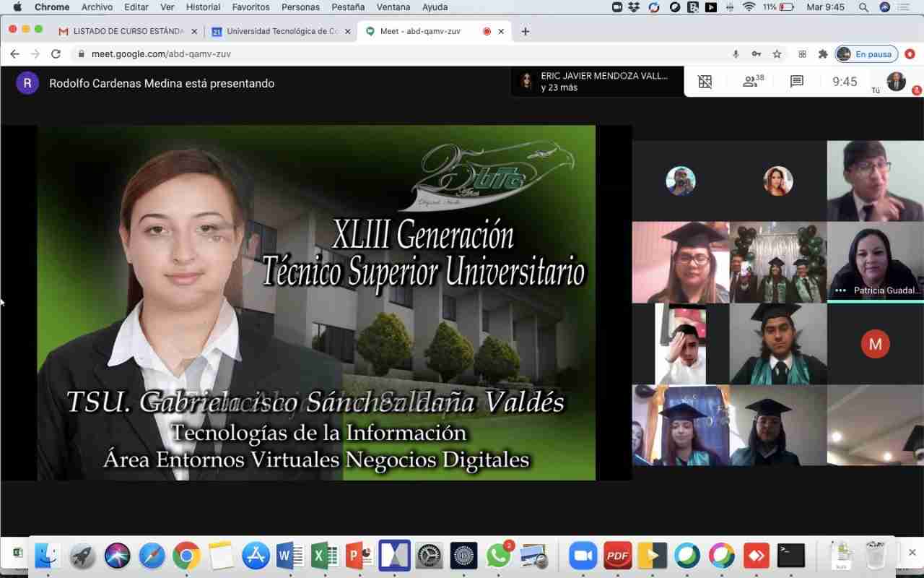Image resolution: width=924 pixels, height=578 pixels.
Task: Close the Meet abd-qamv-zuv tab
Action: [501, 31]
